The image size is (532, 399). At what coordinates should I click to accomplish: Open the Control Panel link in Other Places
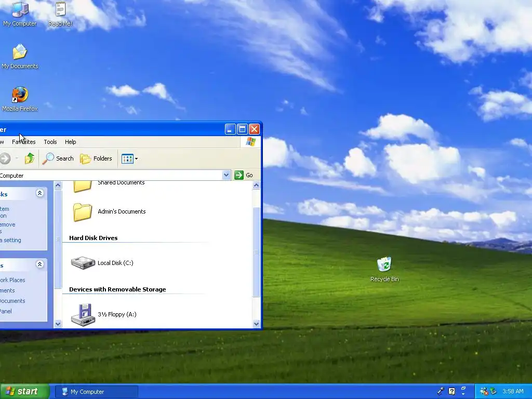point(6,311)
